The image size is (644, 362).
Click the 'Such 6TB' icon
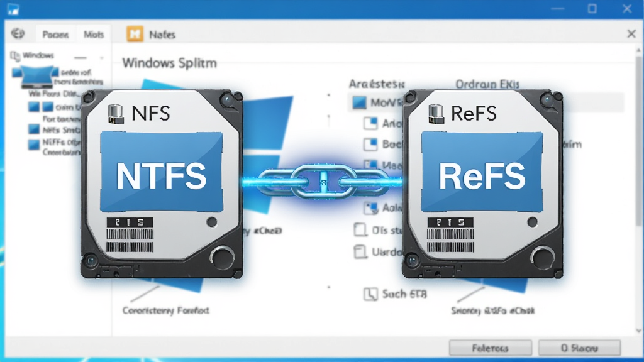[370, 294]
